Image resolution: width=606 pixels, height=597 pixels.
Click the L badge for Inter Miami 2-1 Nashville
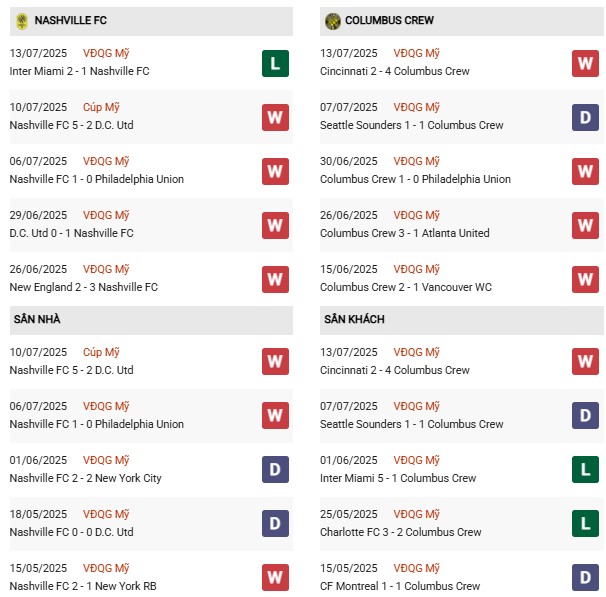(x=275, y=64)
